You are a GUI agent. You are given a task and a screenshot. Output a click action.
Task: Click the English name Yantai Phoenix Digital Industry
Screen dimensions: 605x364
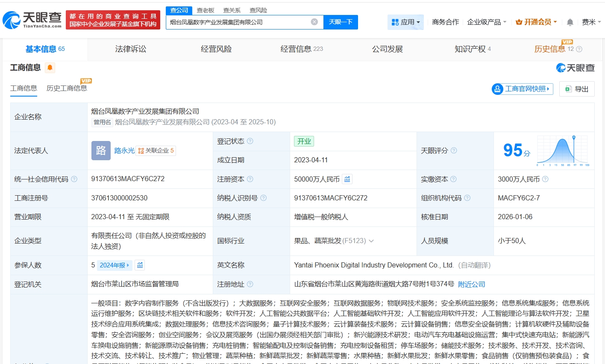tap(373, 265)
